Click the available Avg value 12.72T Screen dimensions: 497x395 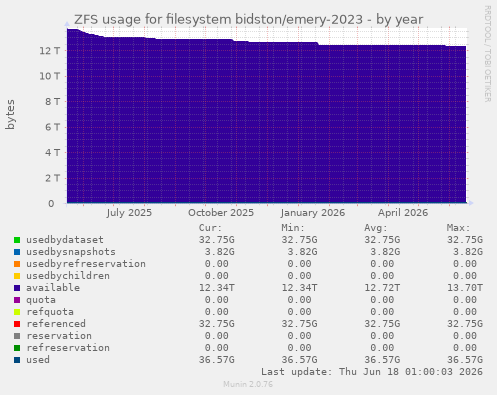[x=382, y=288]
